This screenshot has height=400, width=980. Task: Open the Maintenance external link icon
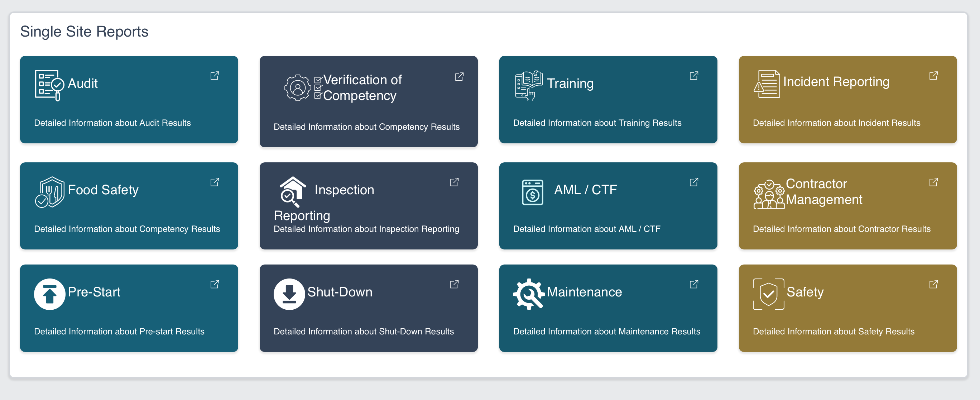click(694, 284)
